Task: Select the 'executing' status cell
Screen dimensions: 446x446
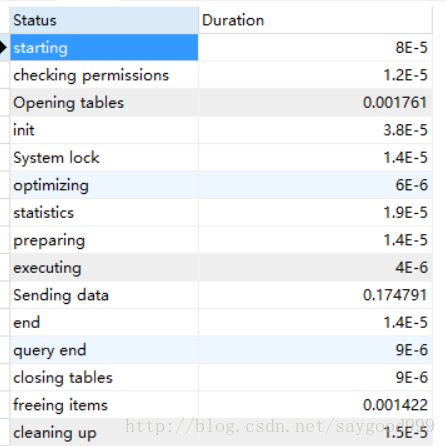Action: (x=104, y=268)
